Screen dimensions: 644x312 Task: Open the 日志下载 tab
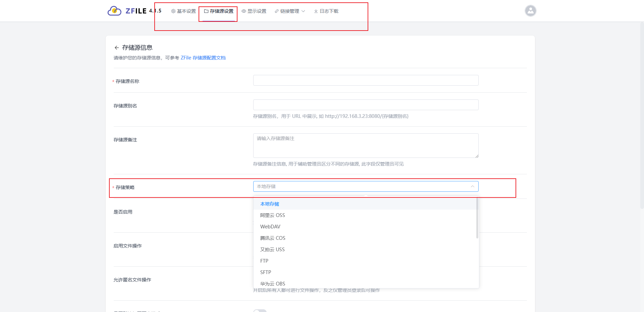(326, 11)
